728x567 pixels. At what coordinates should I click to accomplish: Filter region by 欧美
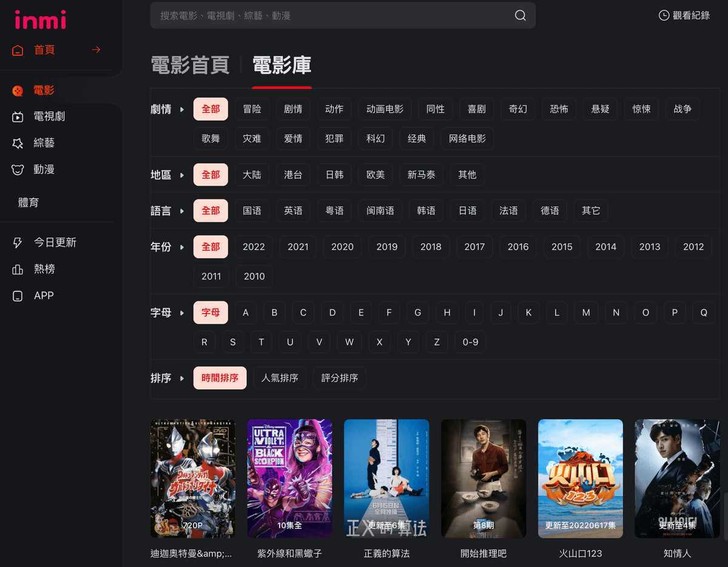tap(376, 175)
